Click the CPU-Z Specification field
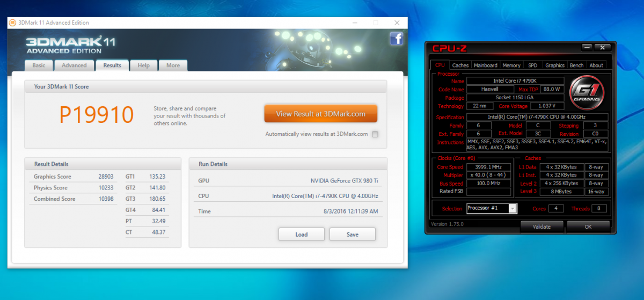 pos(537,117)
